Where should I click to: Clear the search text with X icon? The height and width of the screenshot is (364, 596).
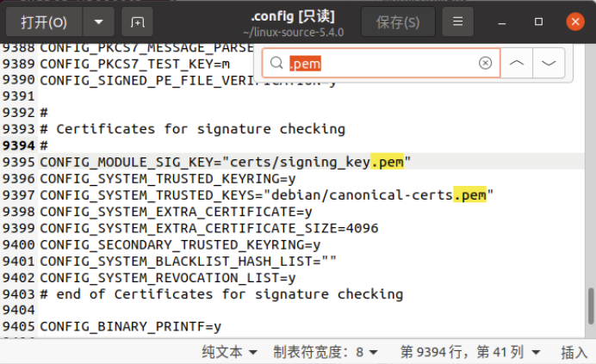click(x=485, y=63)
